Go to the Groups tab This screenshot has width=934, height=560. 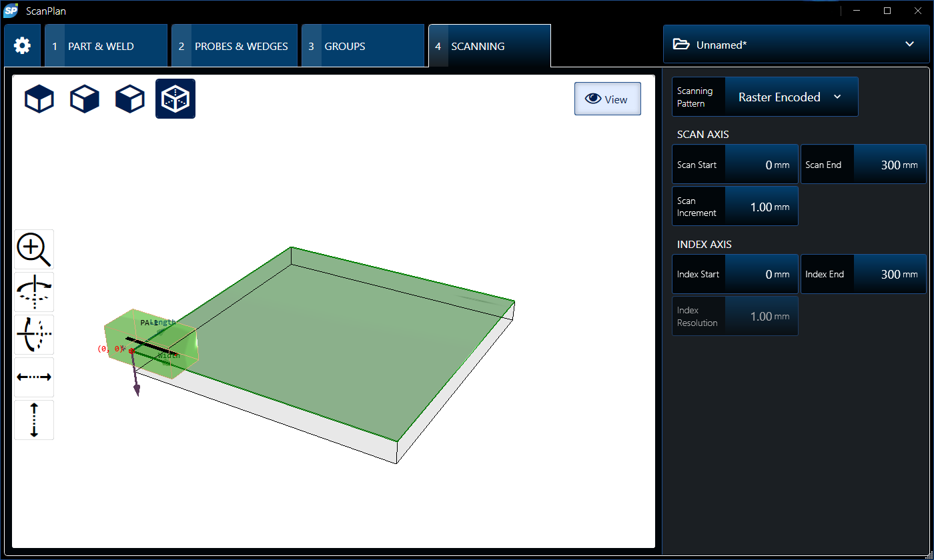pos(362,47)
